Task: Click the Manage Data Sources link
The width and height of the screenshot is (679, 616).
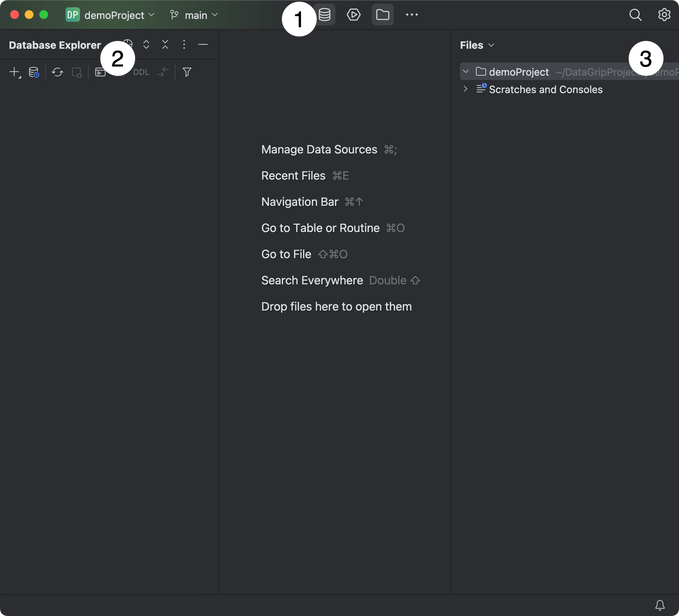Action: click(319, 149)
